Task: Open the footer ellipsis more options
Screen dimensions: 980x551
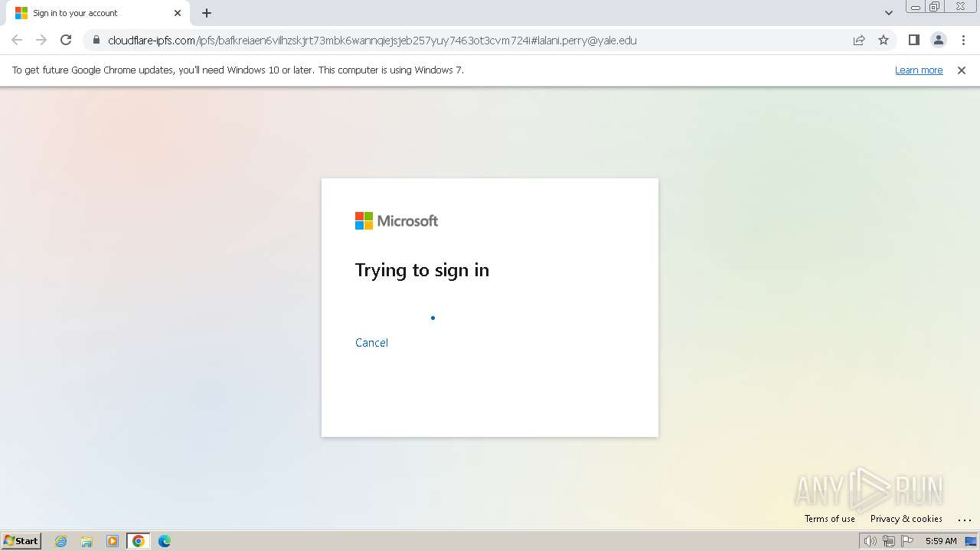Action: tap(964, 519)
